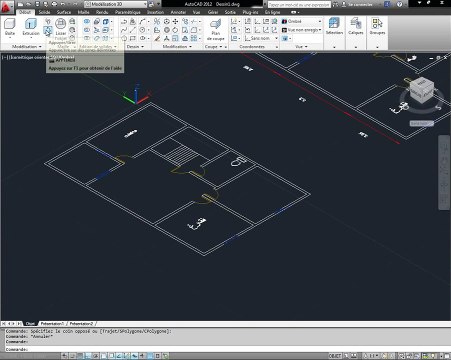Image resolution: width=451 pixels, height=360 pixels.
Task: Click the Se connecter sign-in icon
Action: pyautogui.click(x=343, y=4)
